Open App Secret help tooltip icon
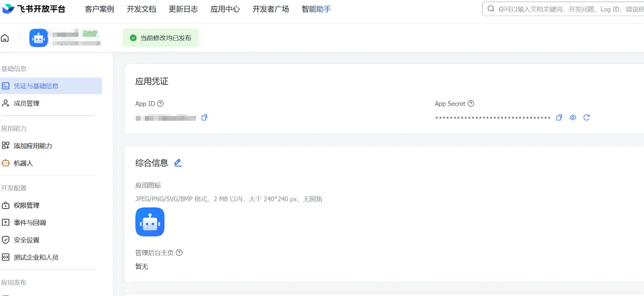 tap(471, 104)
